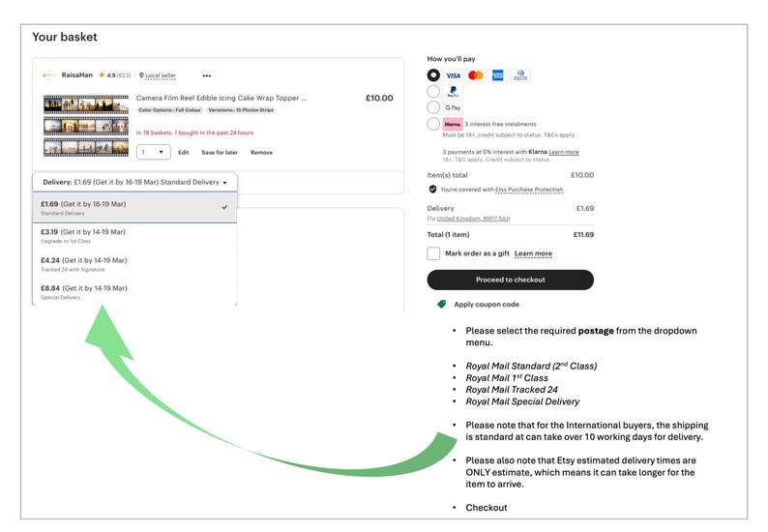Click the Etsy Purchase Protection shield icon
Image resolution: width=768 pixels, height=532 pixels.
tap(432, 189)
